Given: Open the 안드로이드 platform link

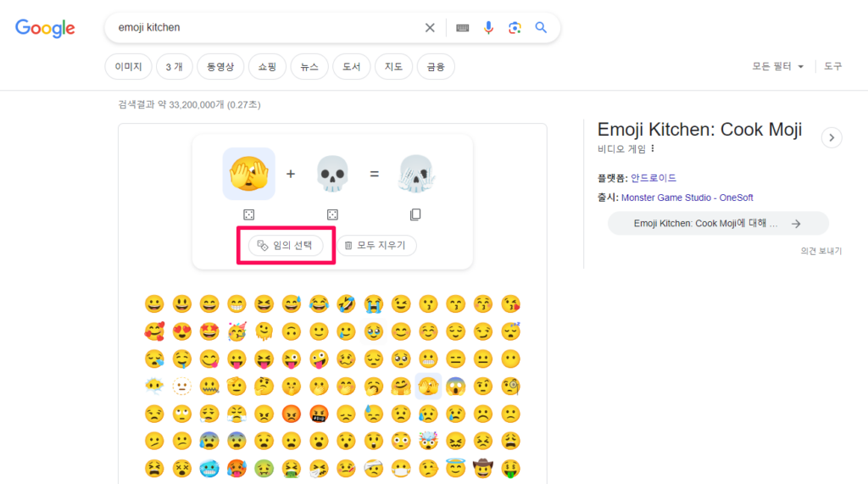Looking at the screenshot, I should point(654,178).
